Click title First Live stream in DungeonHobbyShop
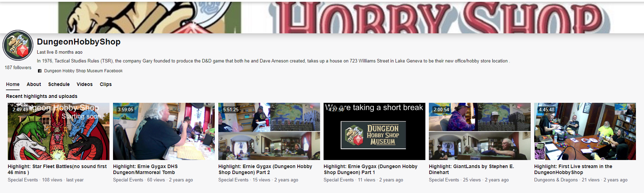This screenshot has width=644, height=193. (573, 169)
